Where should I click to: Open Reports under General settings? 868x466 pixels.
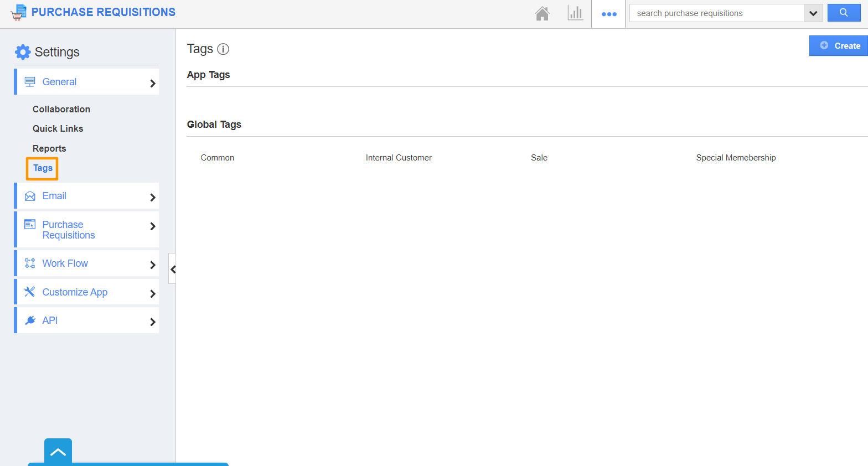point(49,148)
